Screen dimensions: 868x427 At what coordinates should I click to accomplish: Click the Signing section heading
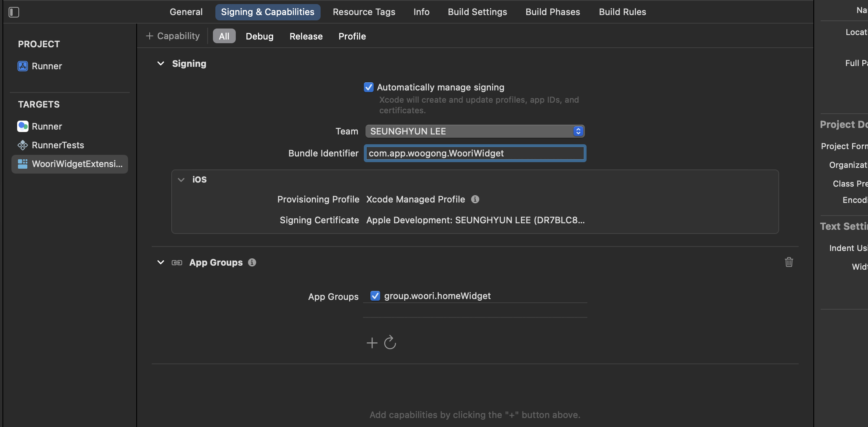189,64
